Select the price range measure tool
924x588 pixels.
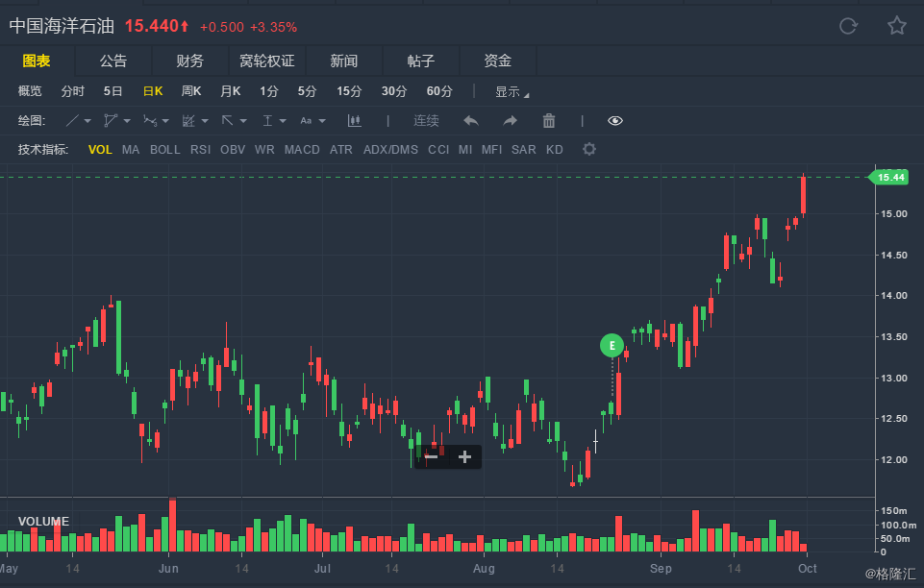click(267, 121)
